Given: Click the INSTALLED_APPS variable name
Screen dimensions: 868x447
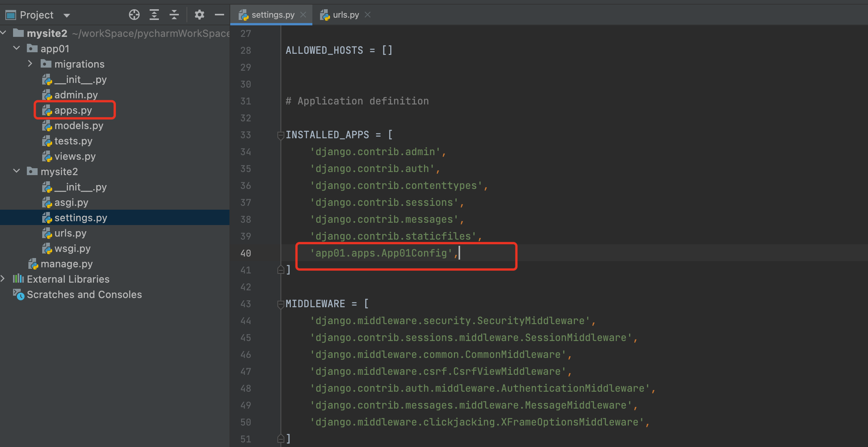Looking at the screenshot, I should [x=327, y=135].
